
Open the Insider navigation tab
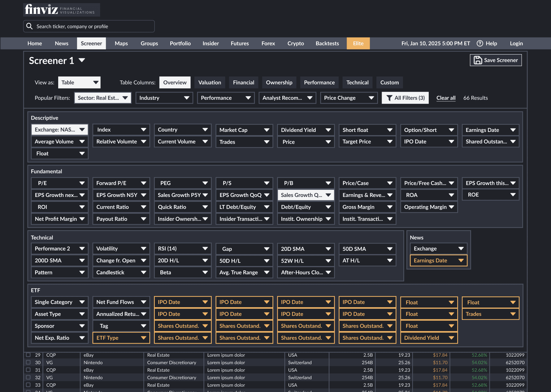click(211, 43)
